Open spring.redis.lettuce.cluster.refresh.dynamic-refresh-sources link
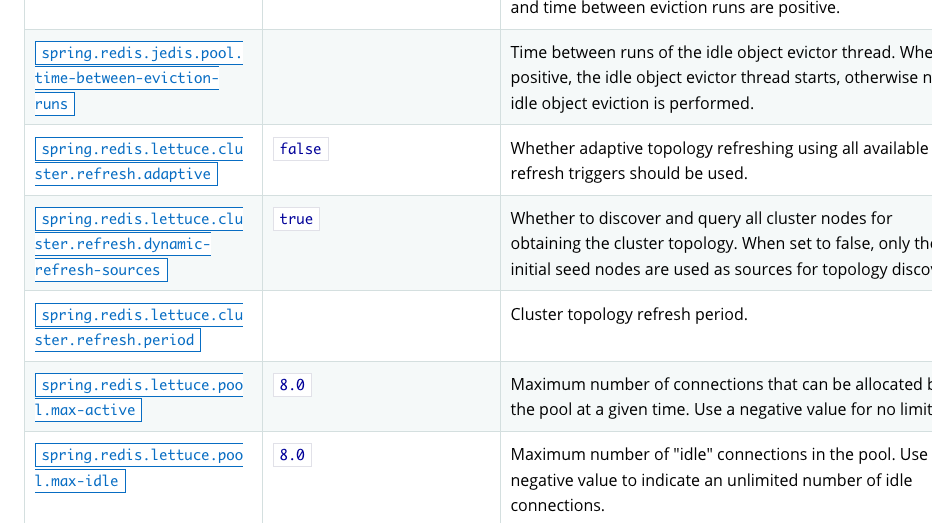 (138, 244)
